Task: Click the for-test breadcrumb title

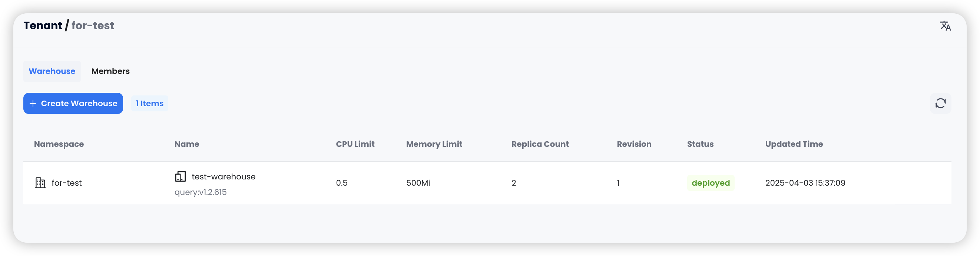Action: point(92,26)
